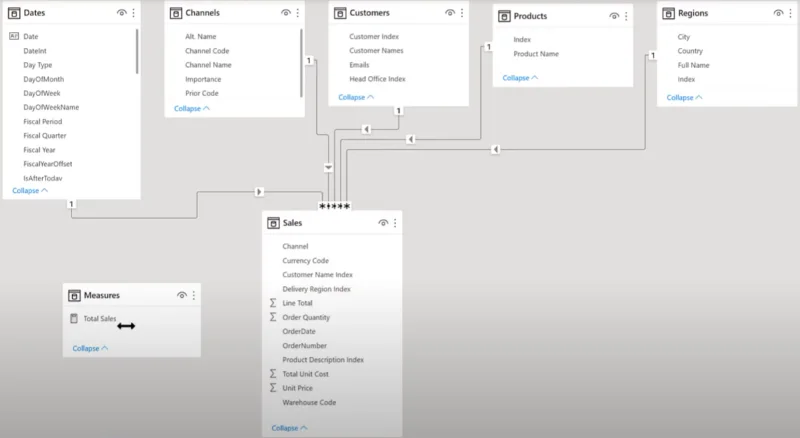
Task: Click the sigma icon beside Line Total
Action: click(273, 303)
